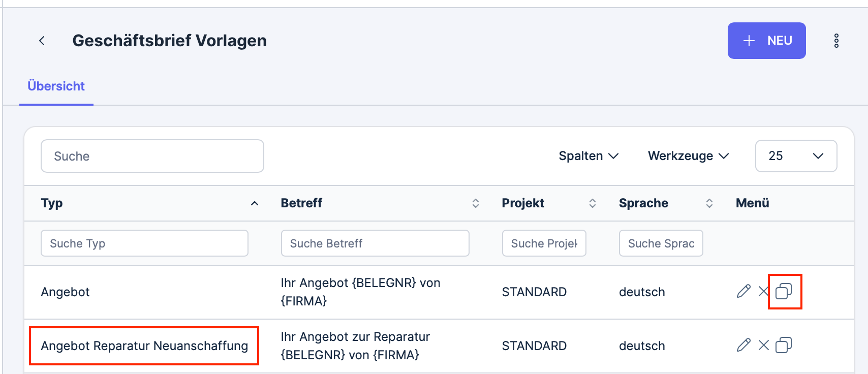Copy the Angebot template
Viewport: 868px width, 374px height.
click(x=784, y=291)
